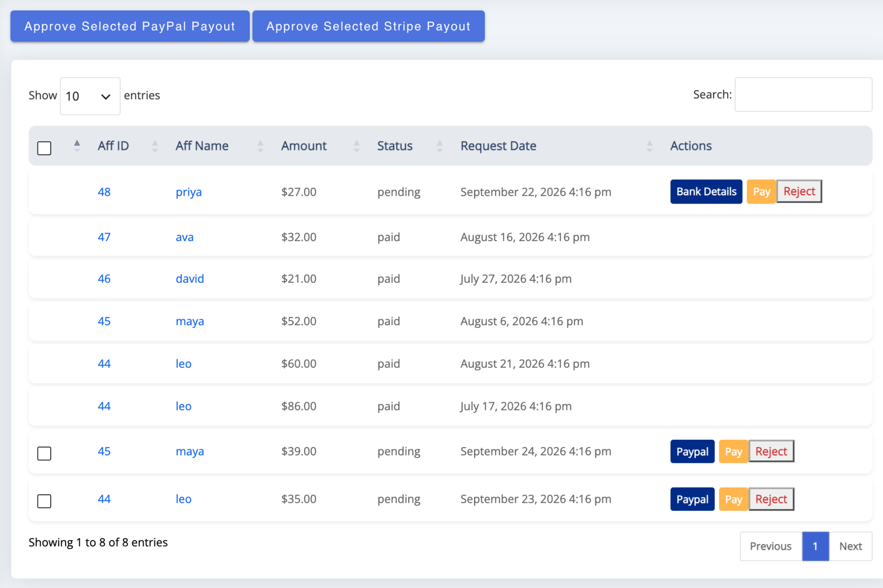
Task: Open leo link in $86.00 row
Action: [x=184, y=406]
